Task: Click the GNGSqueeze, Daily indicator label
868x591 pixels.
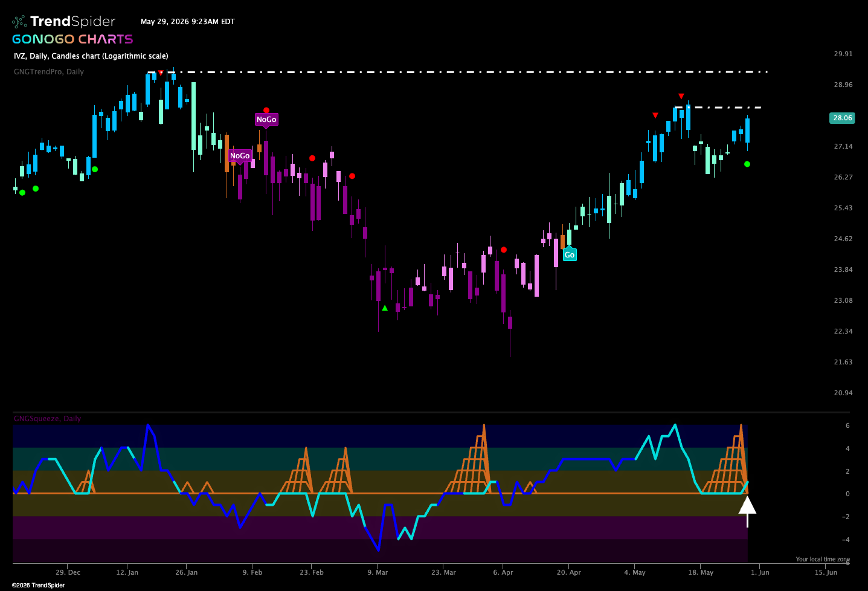Action: (47, 419)
